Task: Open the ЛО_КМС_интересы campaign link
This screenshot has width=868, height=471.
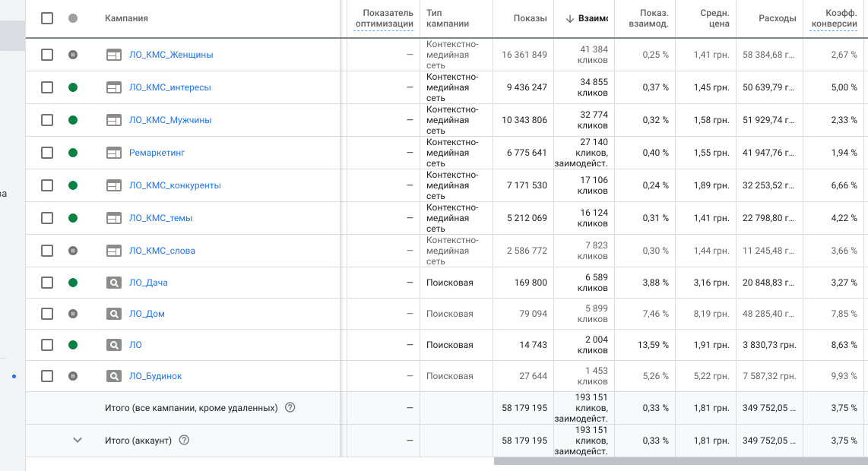Action: point(170,87)
